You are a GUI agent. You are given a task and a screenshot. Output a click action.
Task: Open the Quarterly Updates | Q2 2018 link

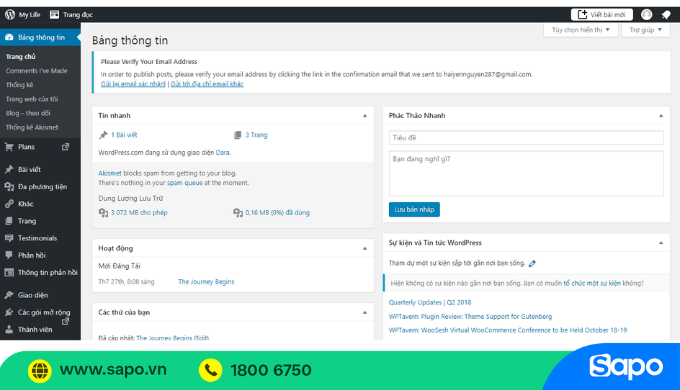coord(430,302)
